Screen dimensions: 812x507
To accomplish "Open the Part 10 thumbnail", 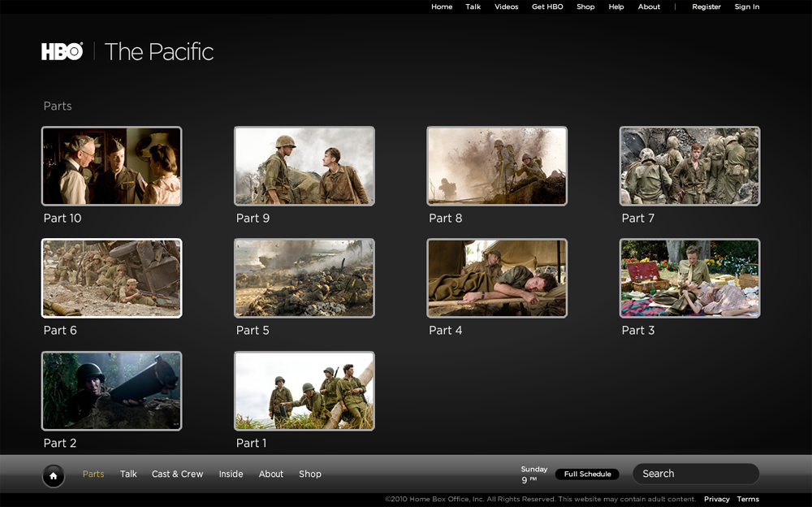I will click(111, 166).
